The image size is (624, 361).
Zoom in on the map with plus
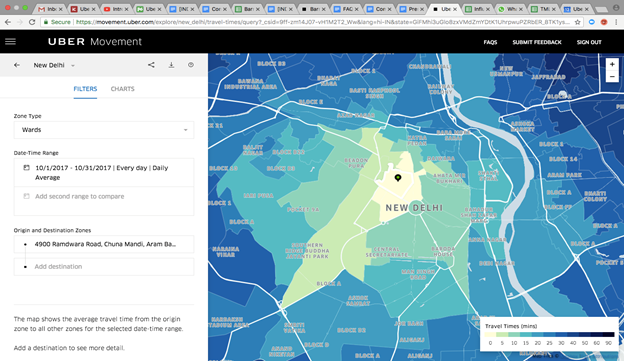click(612, 64)
